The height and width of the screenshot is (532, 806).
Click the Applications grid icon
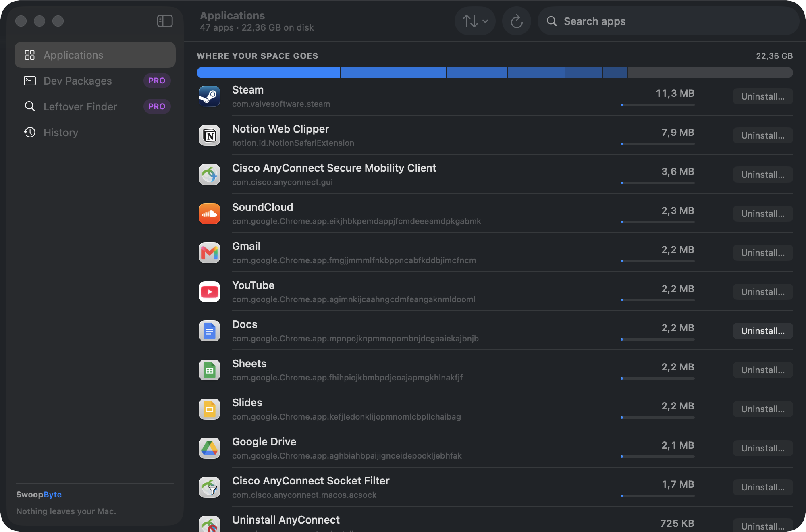pos(30,55)
